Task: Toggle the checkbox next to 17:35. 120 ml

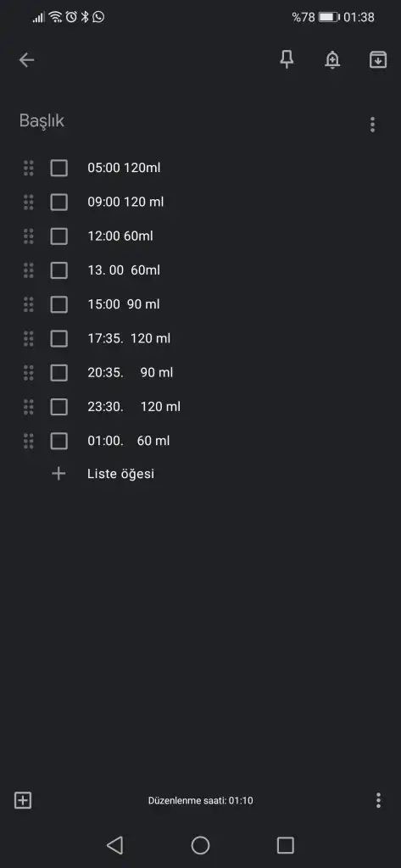Action: pos(58,338)
